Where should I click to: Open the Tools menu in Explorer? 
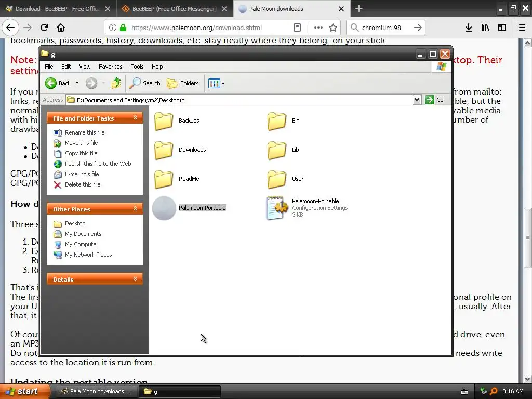[137, 66]
